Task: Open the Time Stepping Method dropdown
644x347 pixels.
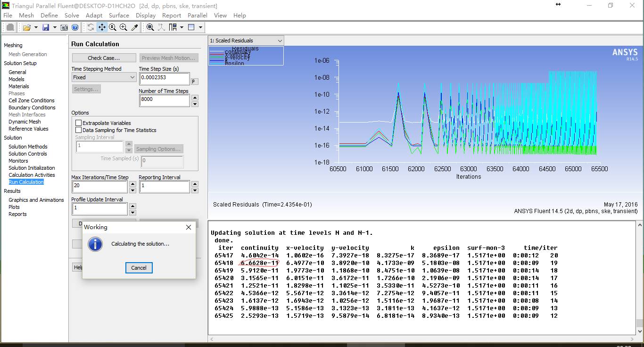Action: pos(104,77)
